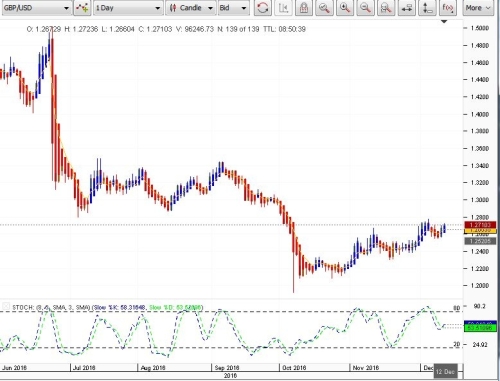This screenshot has height=381, width=500.
Task: Open the Bid price type dropdown
Action: [x=233, y=8]
